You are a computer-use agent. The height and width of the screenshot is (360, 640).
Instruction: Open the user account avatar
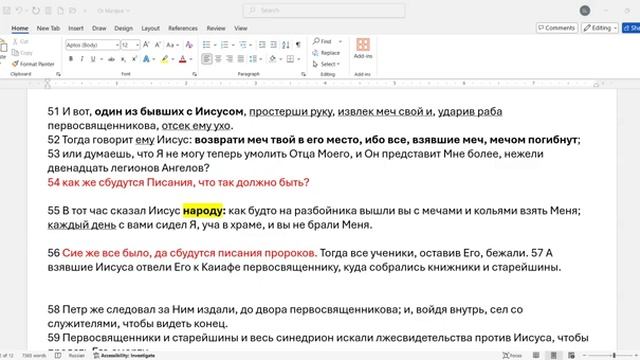point(585,11)
